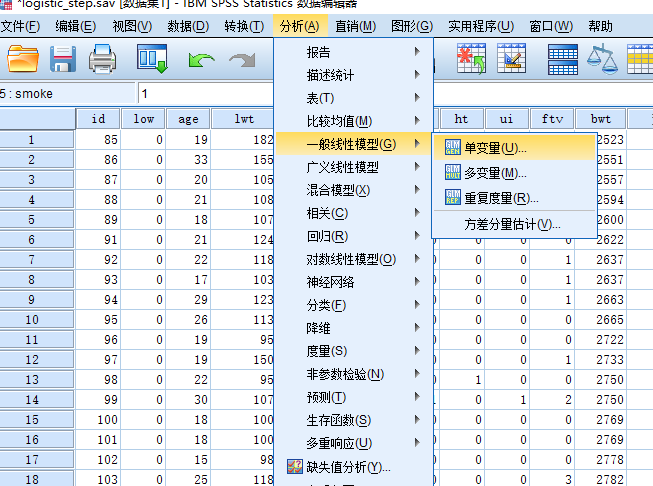Expand the 神经网络 submenu

point(353,282)
